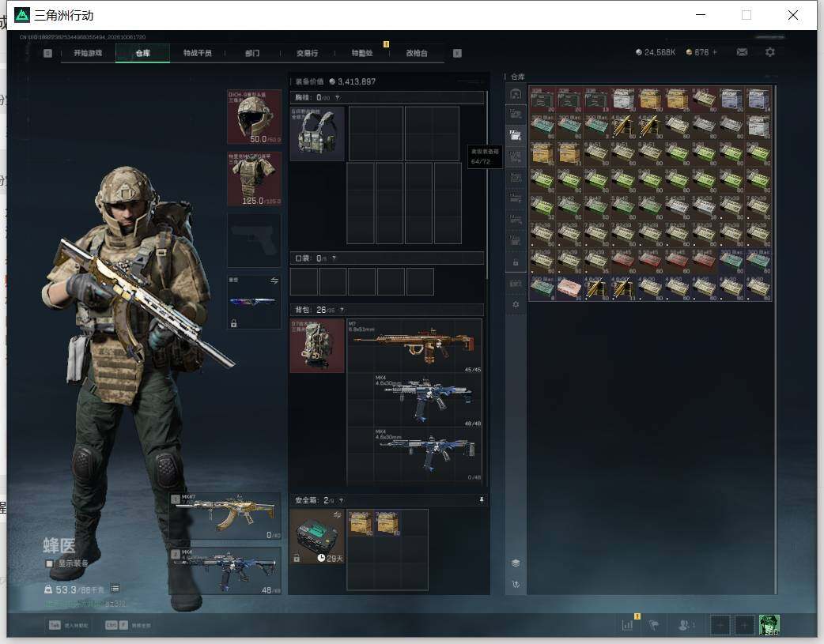Open the friends icon in bottom bar
This screenshot has height=644, width=824.
685,625
